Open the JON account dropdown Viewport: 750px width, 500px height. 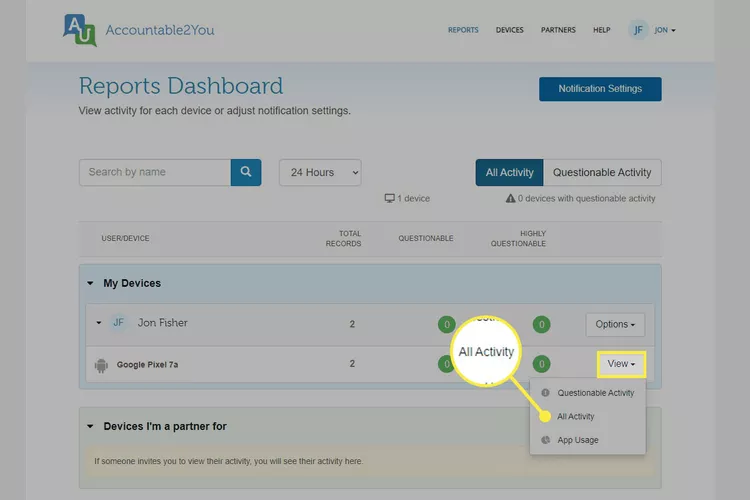tap(665, 30)
